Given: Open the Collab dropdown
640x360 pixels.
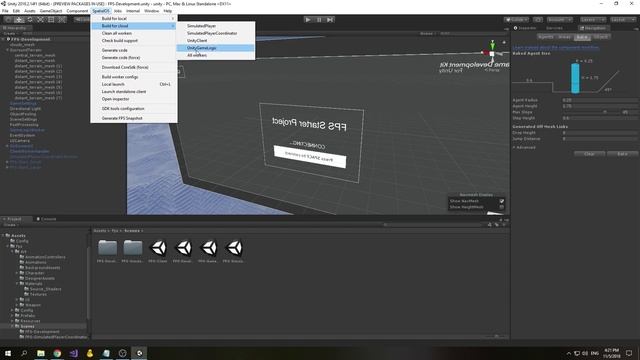Looking at the screenshot, I should tap(516, 20).
